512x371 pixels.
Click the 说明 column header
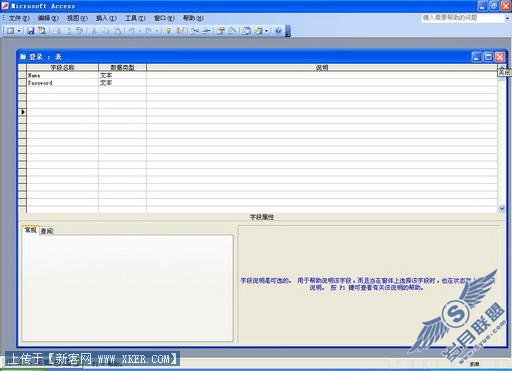coord(322,68)
